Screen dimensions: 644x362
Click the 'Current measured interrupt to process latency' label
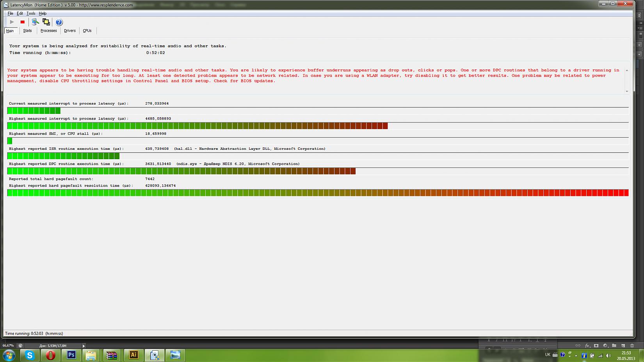point(69,103)
